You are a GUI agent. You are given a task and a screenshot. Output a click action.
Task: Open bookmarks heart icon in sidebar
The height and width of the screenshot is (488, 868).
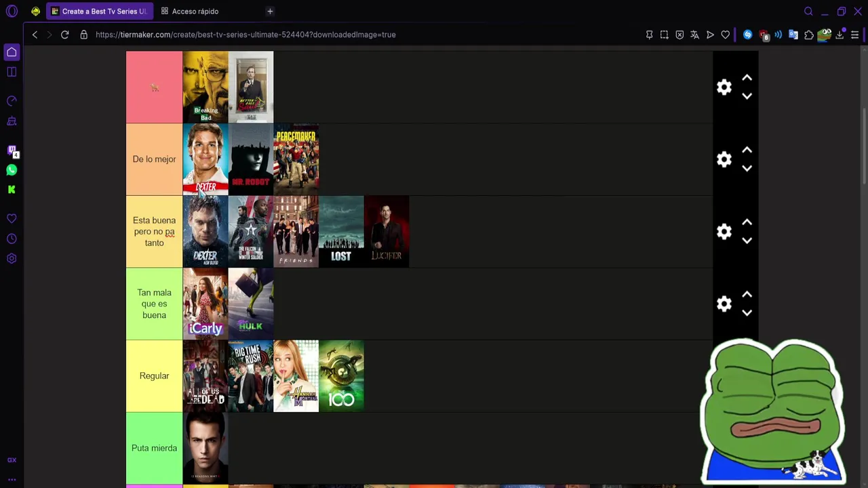pos(12,219)
